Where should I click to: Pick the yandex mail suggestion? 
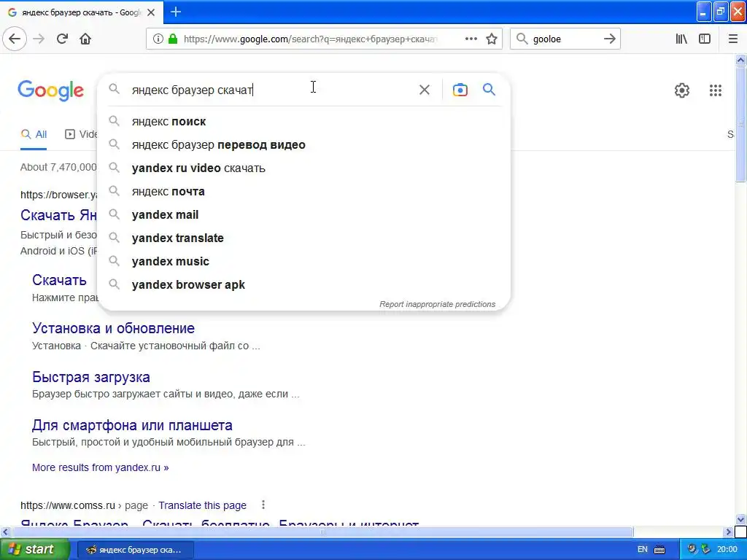(x=303, y=215)
